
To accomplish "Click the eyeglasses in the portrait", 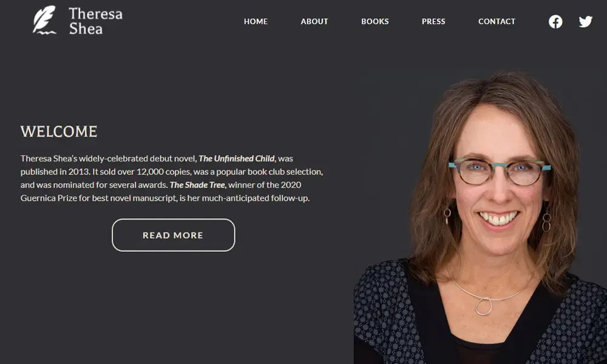I will pyautogui.click(x=500, y=171).
